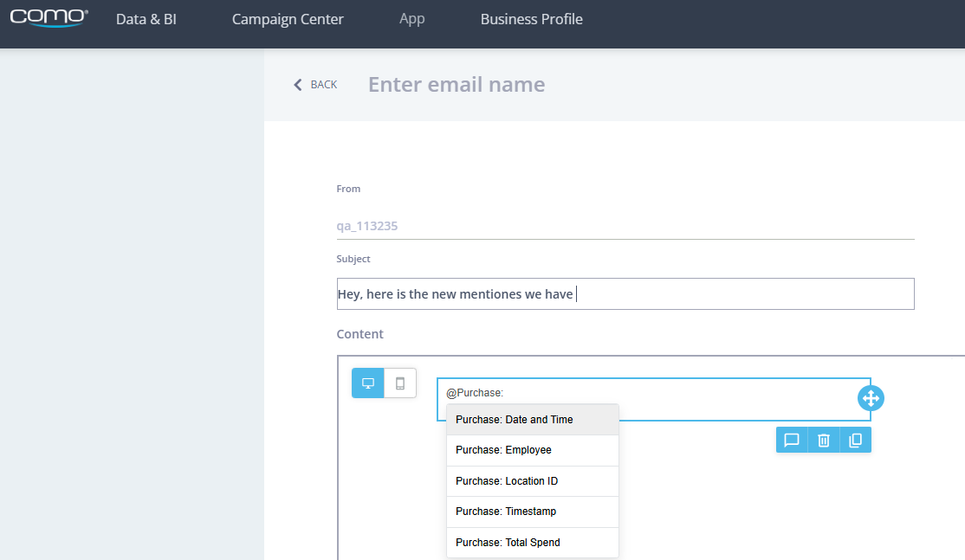Click the 'Enter email name' title field

pos(457,85)
